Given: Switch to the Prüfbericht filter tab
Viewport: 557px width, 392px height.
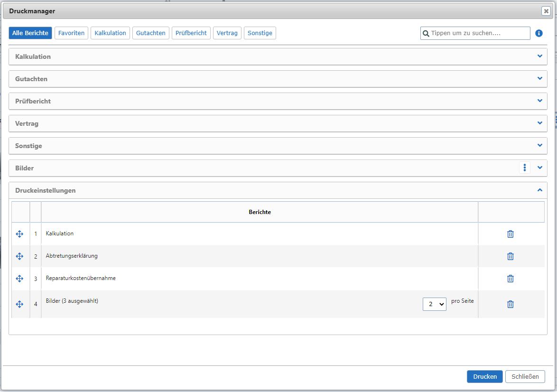Looking at the screenshot, I should pos(191,33).
